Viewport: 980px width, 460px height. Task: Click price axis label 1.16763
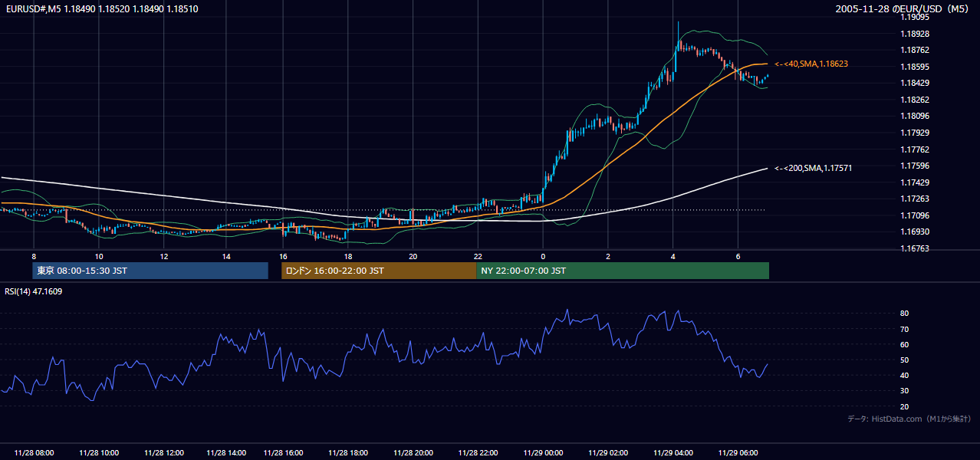[x=914, y=248]
